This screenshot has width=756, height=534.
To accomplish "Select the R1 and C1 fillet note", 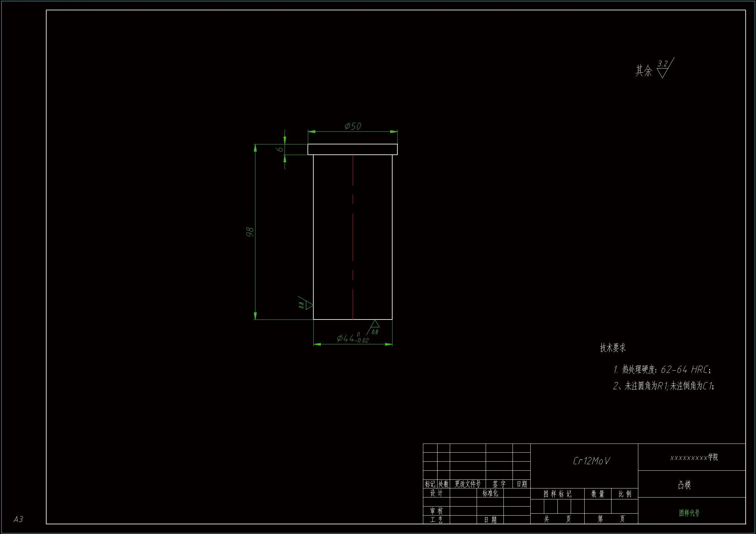I will [x=663, y=386].
